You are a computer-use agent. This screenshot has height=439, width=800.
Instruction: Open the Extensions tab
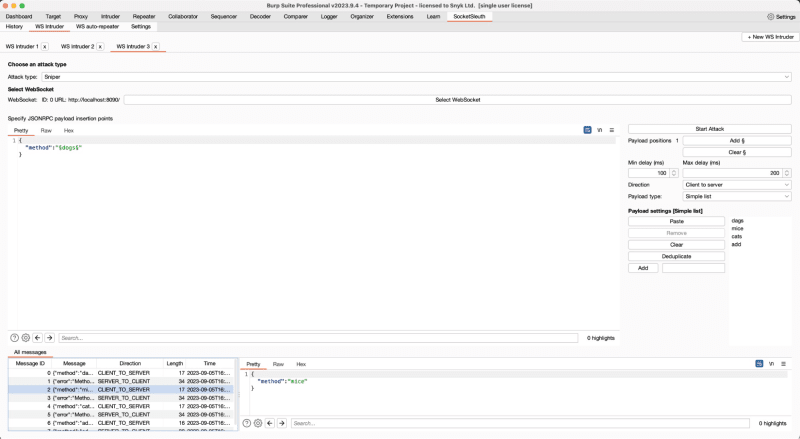tap(399, 16)
